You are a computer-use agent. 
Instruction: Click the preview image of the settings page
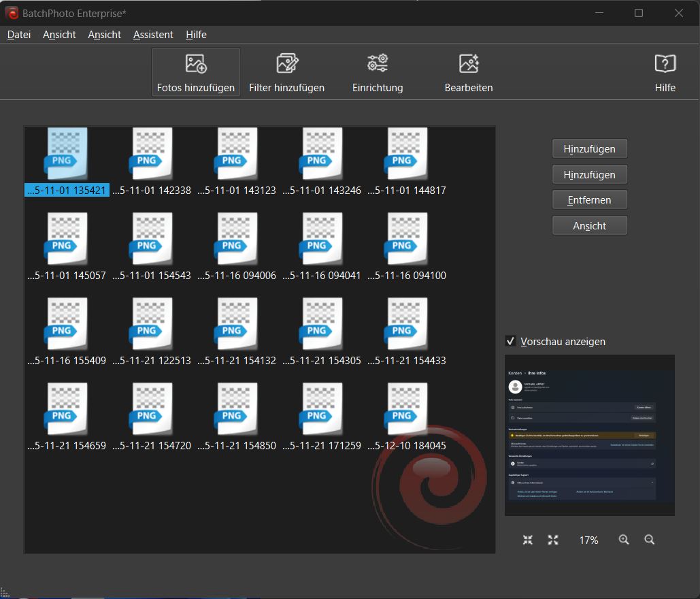589,435
